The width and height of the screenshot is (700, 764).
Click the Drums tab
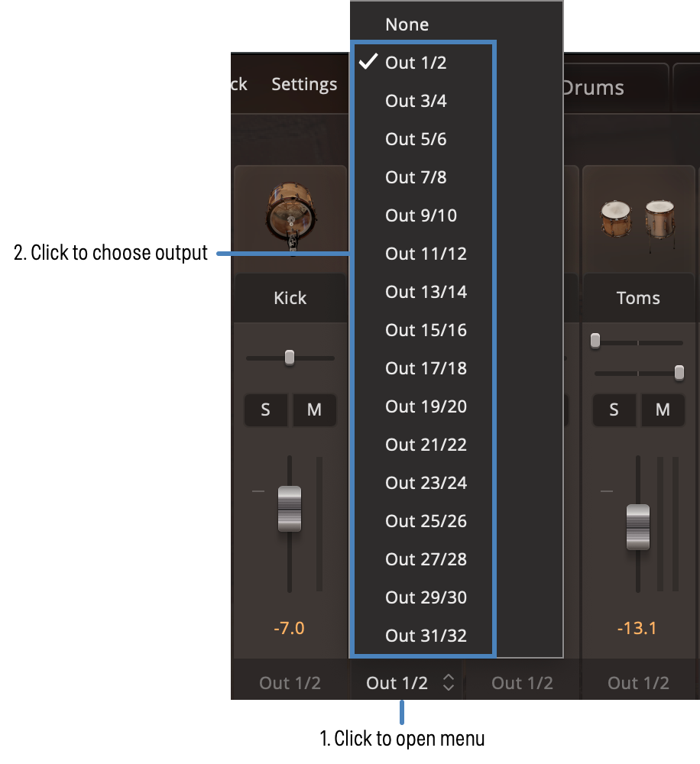point(592,88)
